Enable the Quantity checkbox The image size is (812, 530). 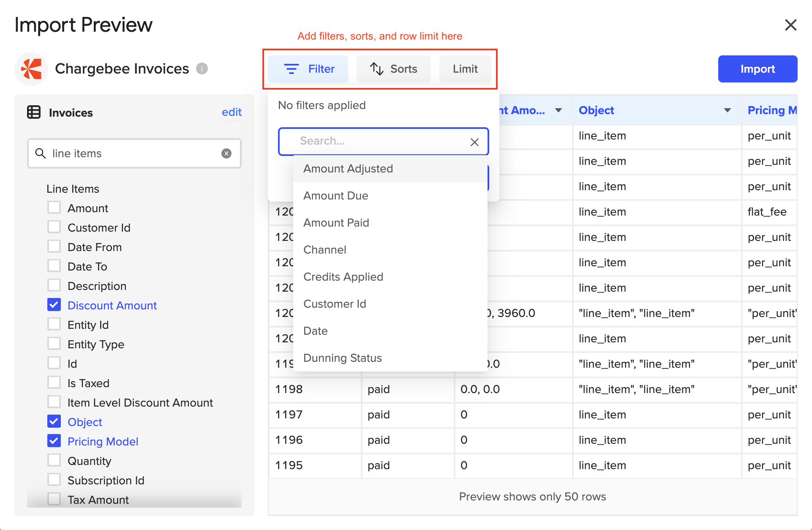pyautogui.click(x=54, y=461)
